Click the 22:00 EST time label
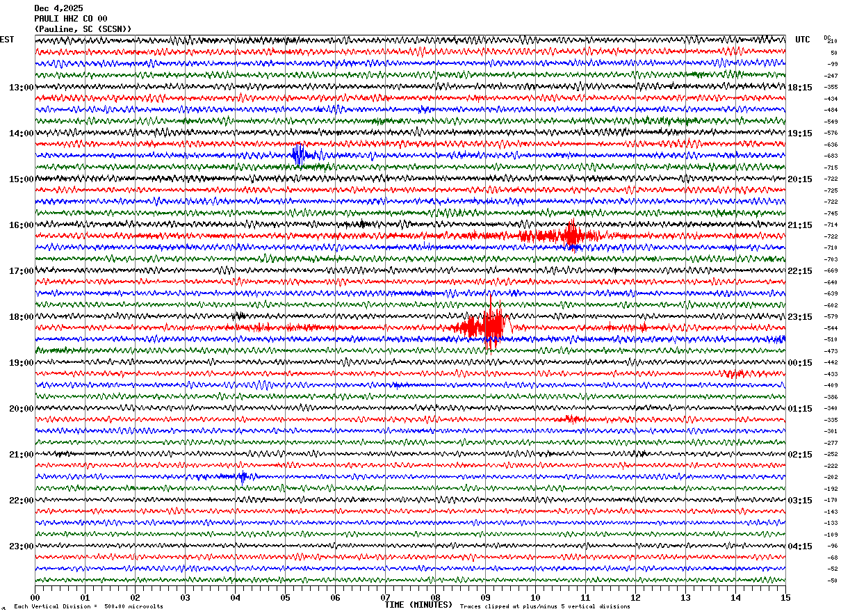The width and height of the screenshot is (841, 616). [x=22, y=501]
